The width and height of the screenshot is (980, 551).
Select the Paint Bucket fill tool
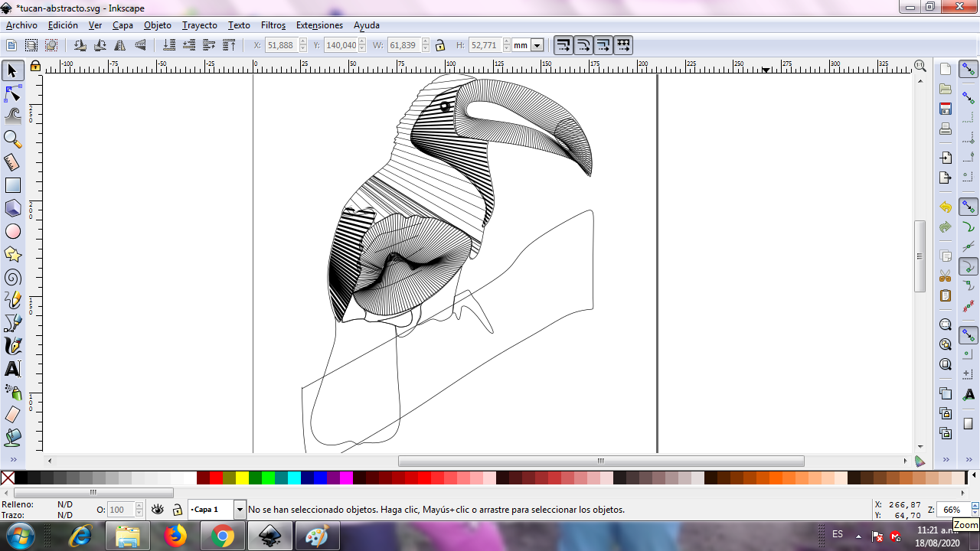[x=12, y=438]
